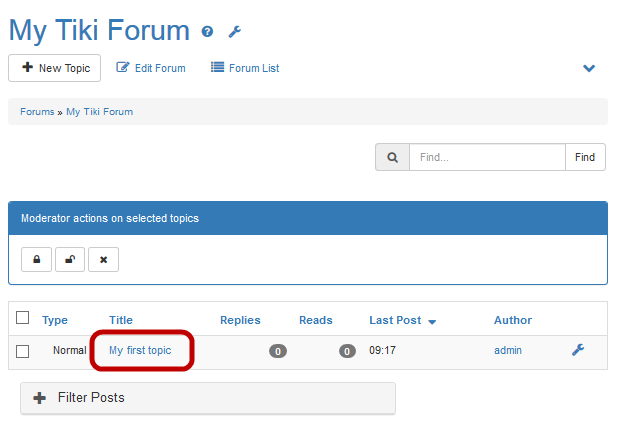
Task: Click the magnifier search icon
Action: coord(392,157)
